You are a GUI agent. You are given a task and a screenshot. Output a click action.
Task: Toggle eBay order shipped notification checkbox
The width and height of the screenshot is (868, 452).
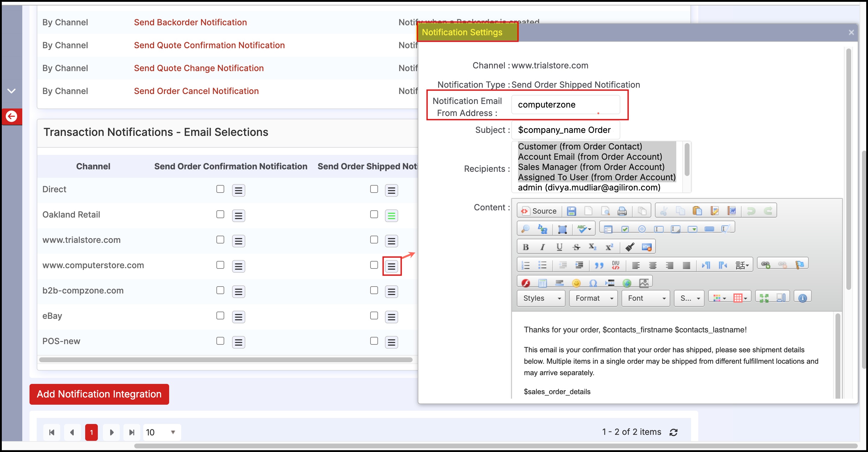(374, 316)
